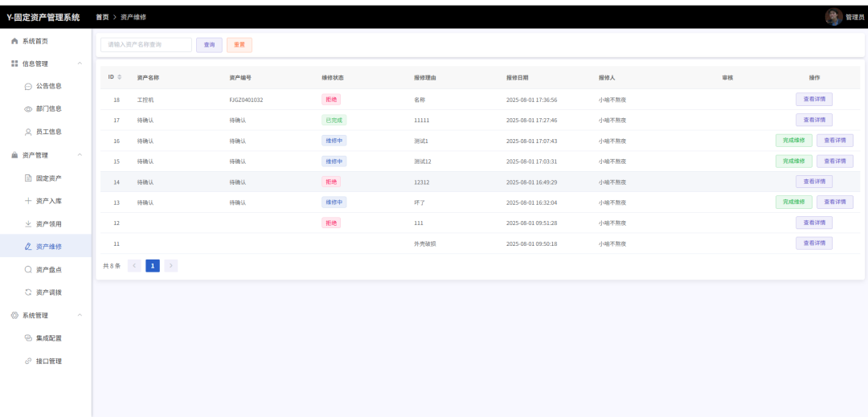
Task: Click 完成维修 for record ID 15
Action: [794, 161]
